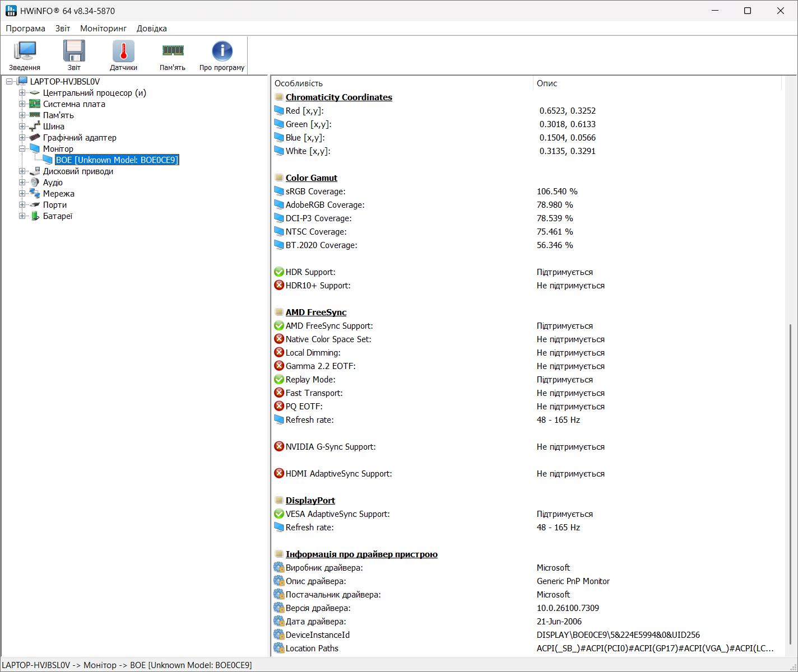Expand the Центральний процесор (и) node
The height and width of the screenshot is (672, 798).
[22, 93]
